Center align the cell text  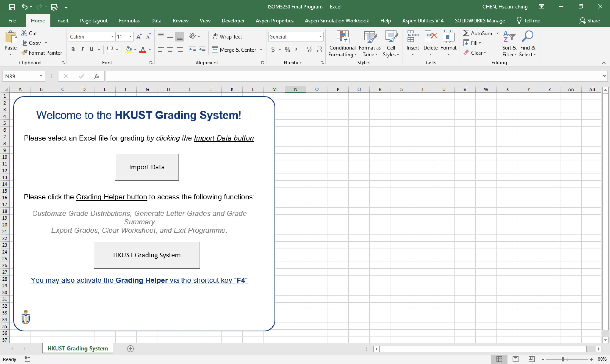170,49
